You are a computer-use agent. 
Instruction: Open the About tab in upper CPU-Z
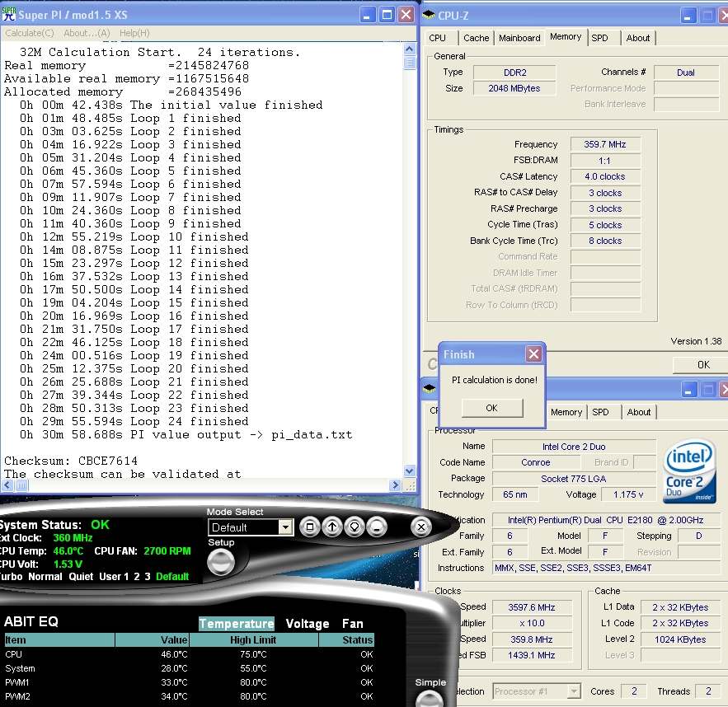pos(638,38)
